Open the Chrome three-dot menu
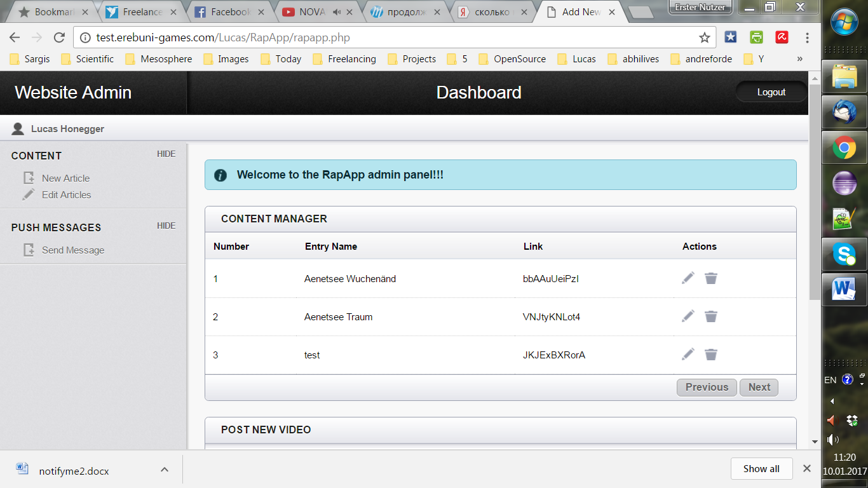This screenshot has height=488, width=868. (x=807, y=37)
